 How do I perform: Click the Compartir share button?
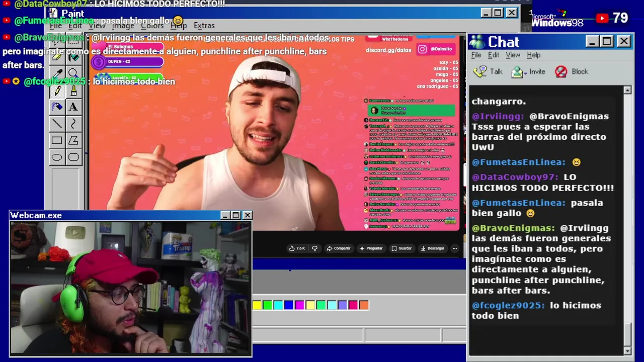(x=338, y=248)
